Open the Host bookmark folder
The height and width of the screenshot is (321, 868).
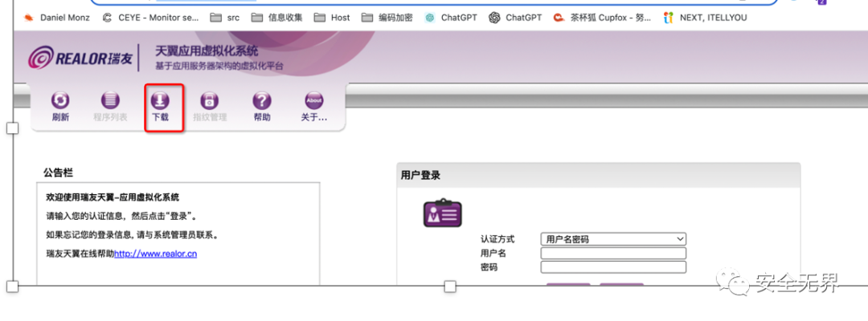332,18
